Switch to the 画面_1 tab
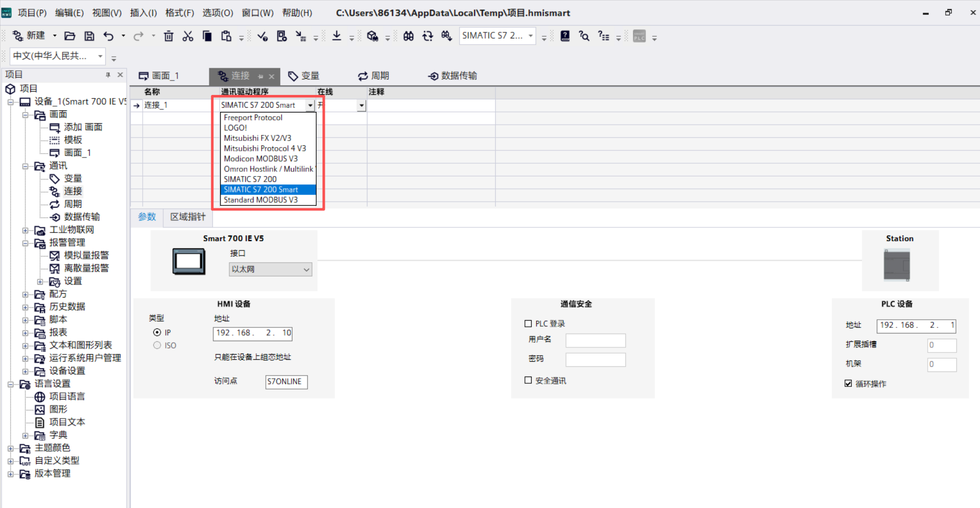 pyautogui.click(x=159, y=76)
